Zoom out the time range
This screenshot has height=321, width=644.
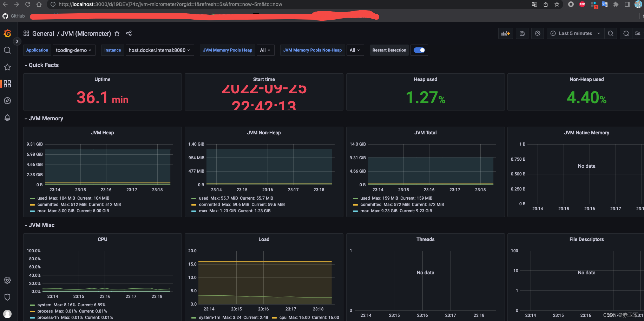[611, 33]
